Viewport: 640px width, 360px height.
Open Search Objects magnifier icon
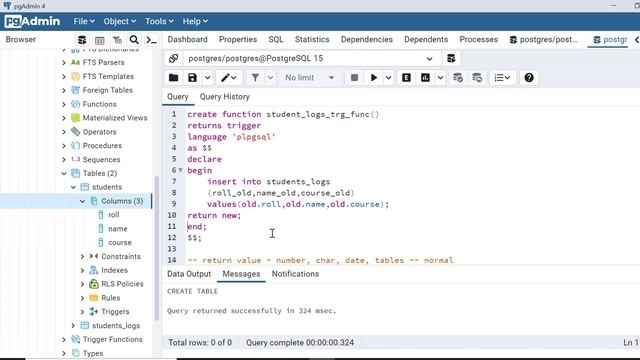point(134,40)
